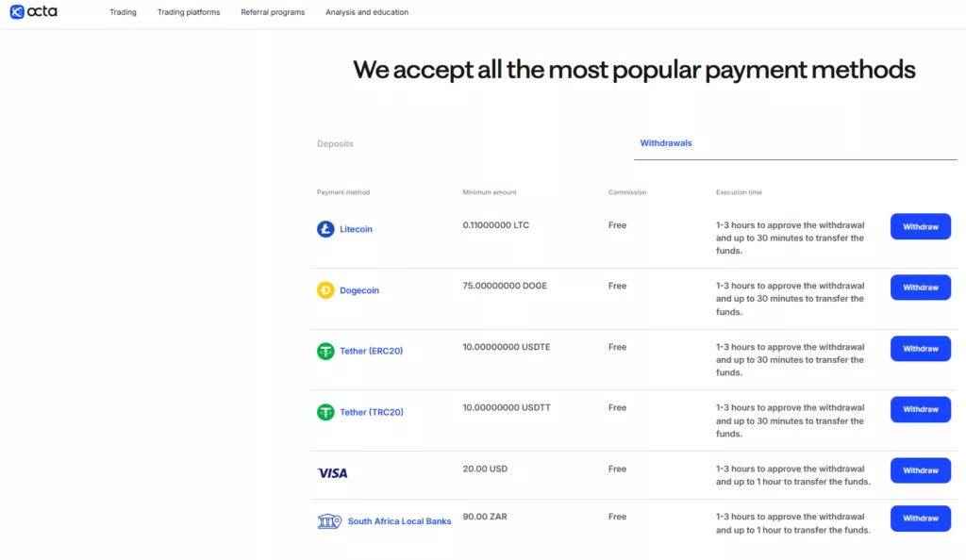Open the Referral programs menu

tap(273, 12)
